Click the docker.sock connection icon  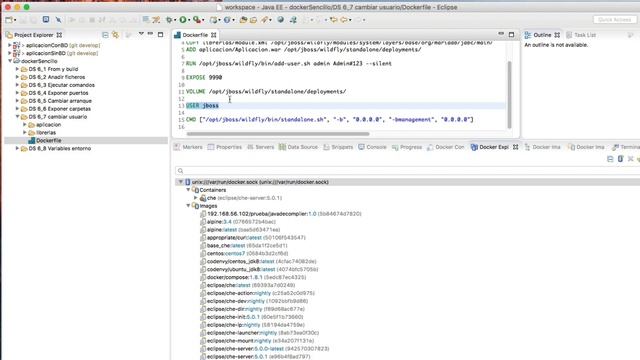point(188,182)
